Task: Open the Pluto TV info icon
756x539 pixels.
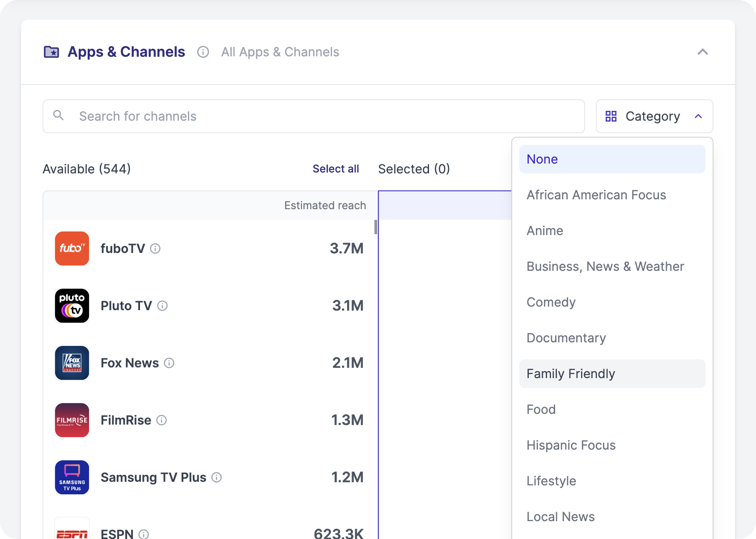Action: tap(162, 306)
